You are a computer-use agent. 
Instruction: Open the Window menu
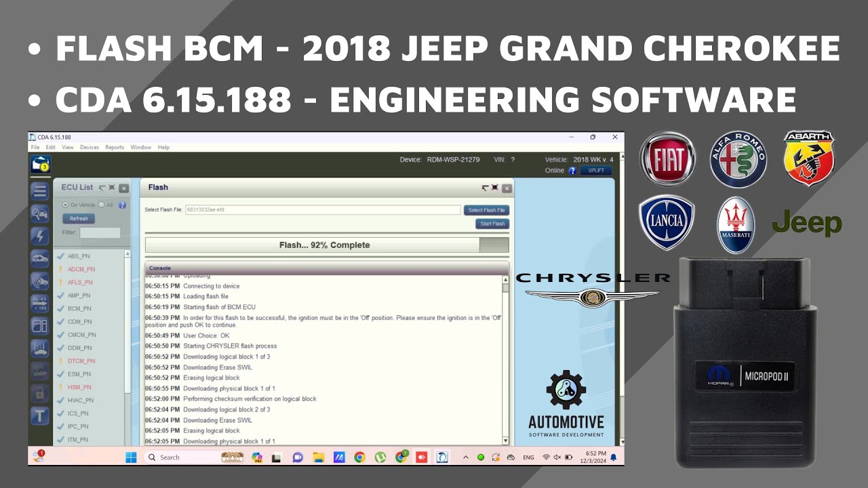[x=141, y=147]
